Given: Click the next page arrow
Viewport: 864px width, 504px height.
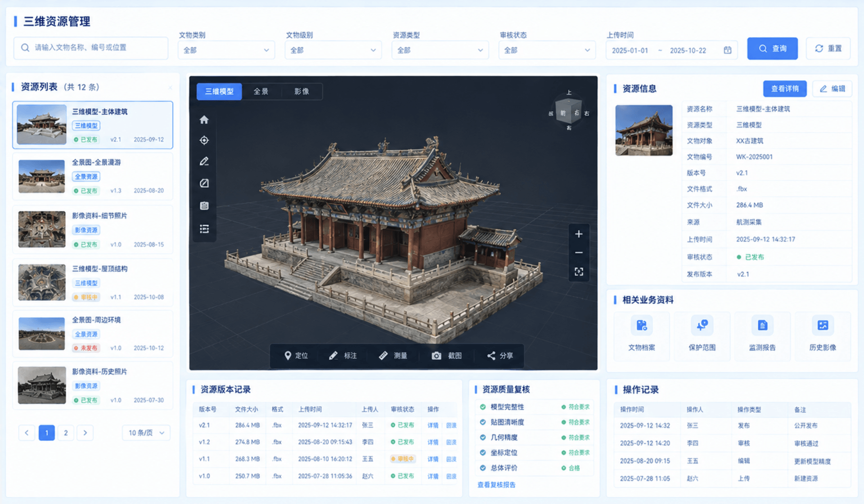Looking at the screenshot, I should [85, 433].
